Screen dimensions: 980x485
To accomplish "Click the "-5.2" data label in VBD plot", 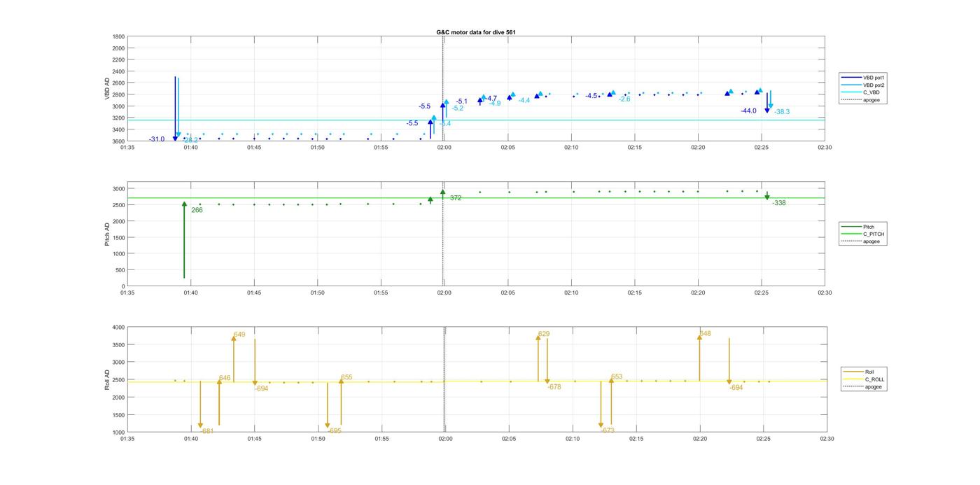I will (458, 108).
